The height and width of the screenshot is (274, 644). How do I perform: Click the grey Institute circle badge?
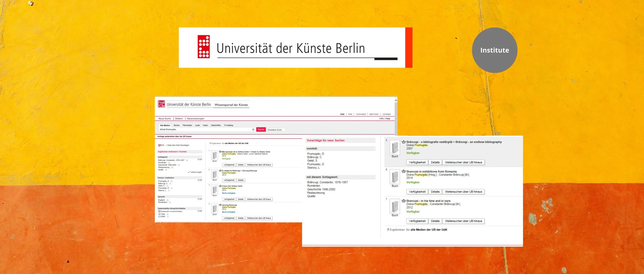[x=494, y=50]
